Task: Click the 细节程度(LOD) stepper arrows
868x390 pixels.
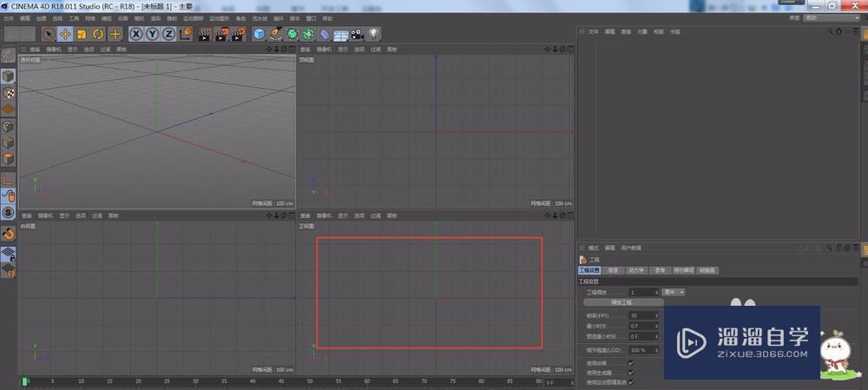Action: [656, 350]
